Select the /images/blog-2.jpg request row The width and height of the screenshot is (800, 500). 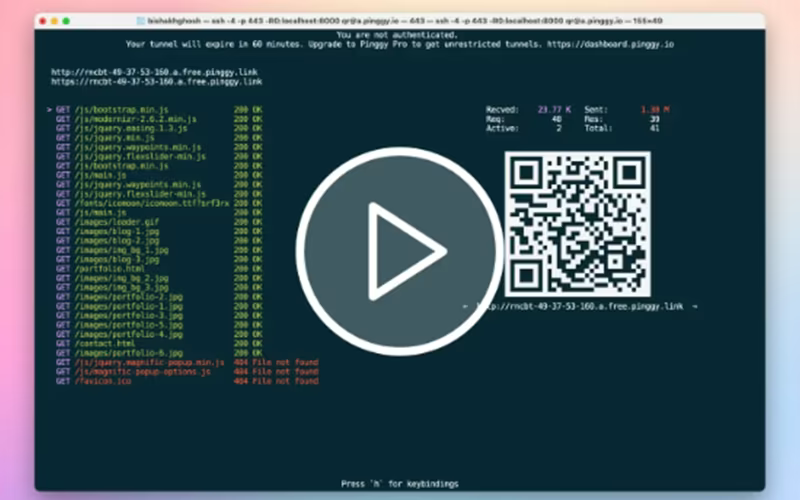[159, 240]
